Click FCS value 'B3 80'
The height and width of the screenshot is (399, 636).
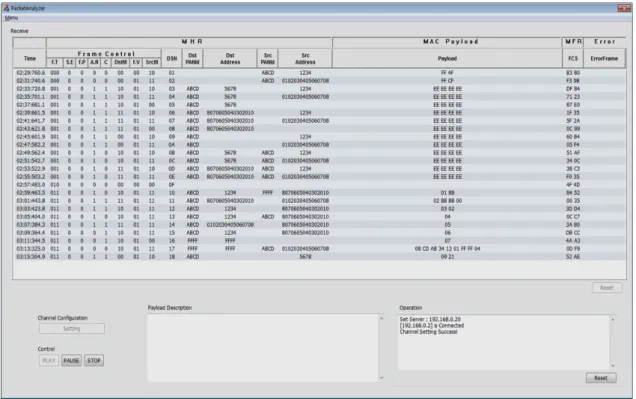tap(573, 73)
